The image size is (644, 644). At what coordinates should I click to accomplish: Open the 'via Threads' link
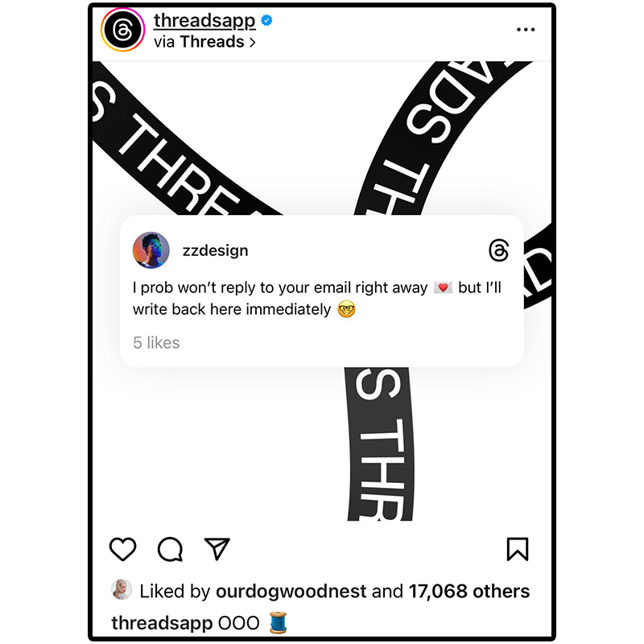click(x=204, y=42)
